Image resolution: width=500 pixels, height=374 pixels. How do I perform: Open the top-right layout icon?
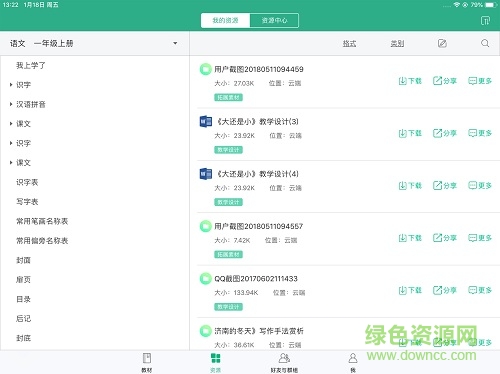click(485, 21)
